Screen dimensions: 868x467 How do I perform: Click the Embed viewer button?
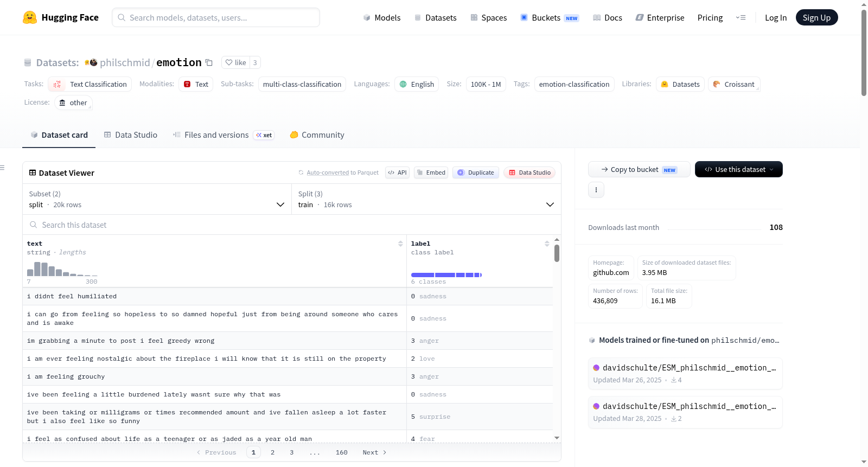point(431,172)
